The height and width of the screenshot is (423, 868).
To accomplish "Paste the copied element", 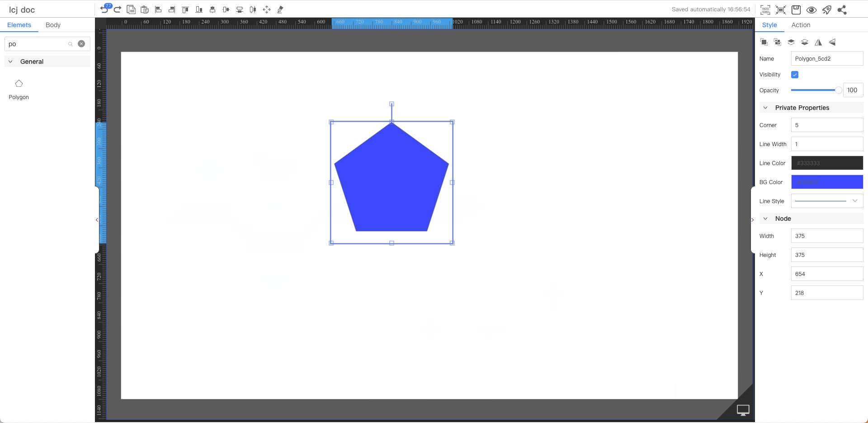I will pyautogui.click(x=145, y=10).
